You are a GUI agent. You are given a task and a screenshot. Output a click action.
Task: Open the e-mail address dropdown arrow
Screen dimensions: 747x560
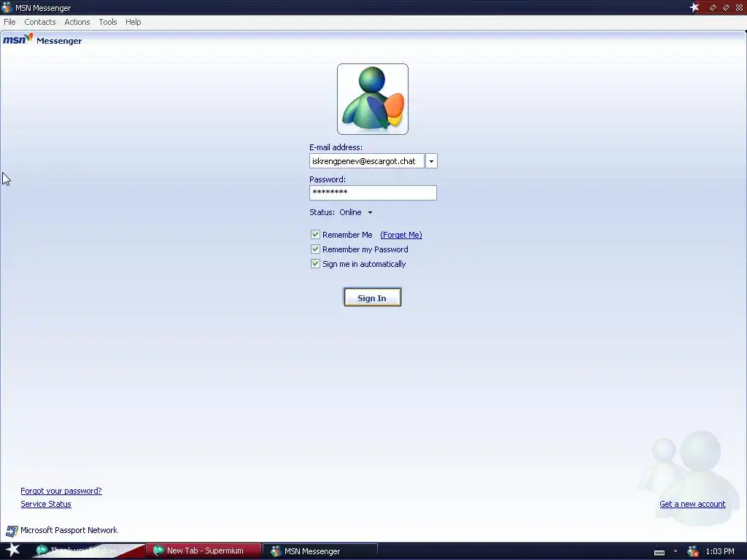[431, 161]
